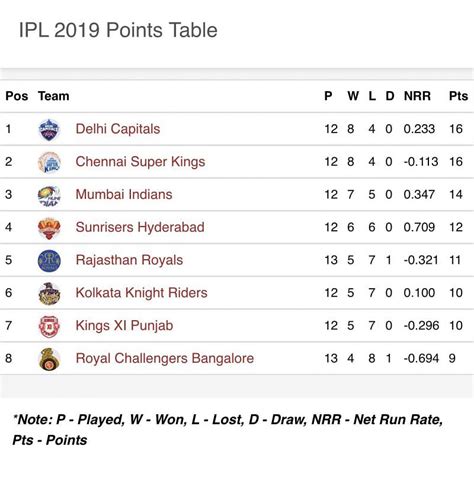Click the Team column header
This screenshot has width=474, height=484.
[53, 96]
